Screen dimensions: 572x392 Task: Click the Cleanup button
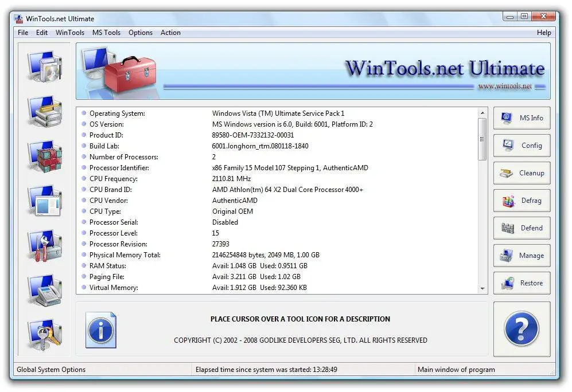pyautogui.click(x=522, y=173)
